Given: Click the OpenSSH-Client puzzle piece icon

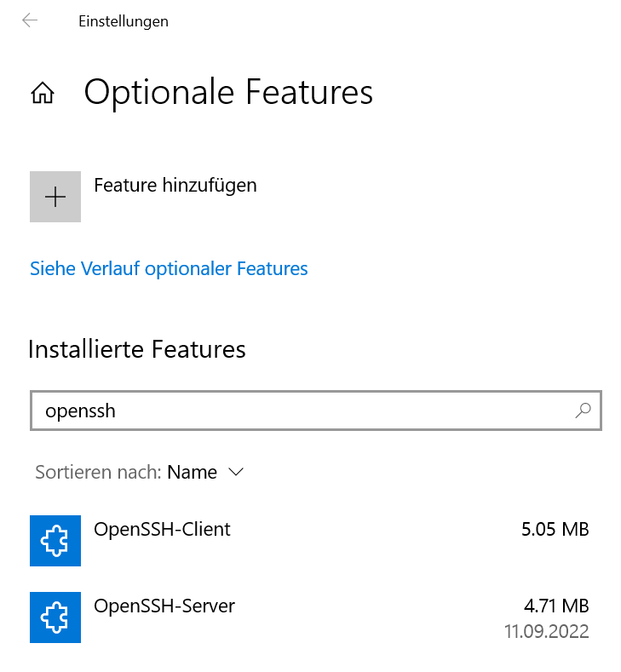Looking at the screenshot, I should 55,541.
